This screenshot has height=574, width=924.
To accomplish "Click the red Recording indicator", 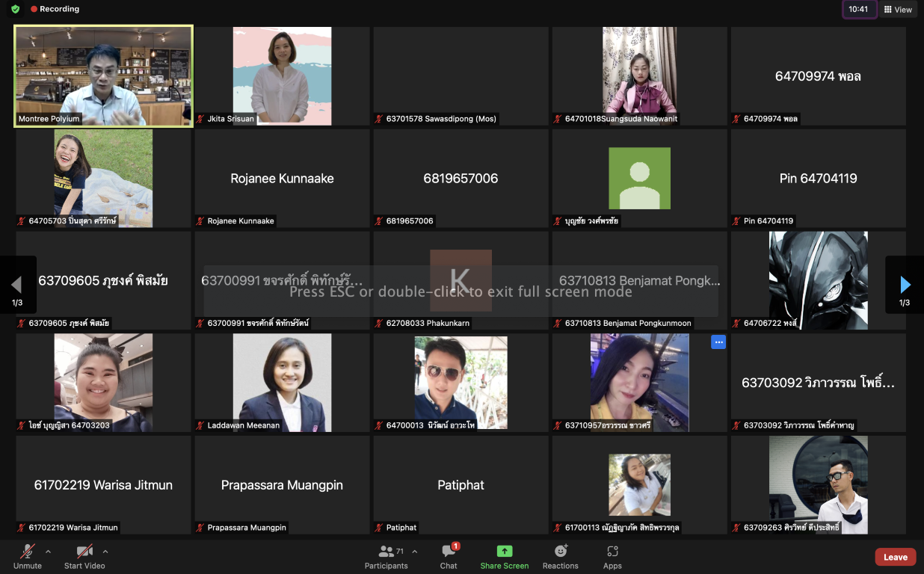I will click(55, 9).
